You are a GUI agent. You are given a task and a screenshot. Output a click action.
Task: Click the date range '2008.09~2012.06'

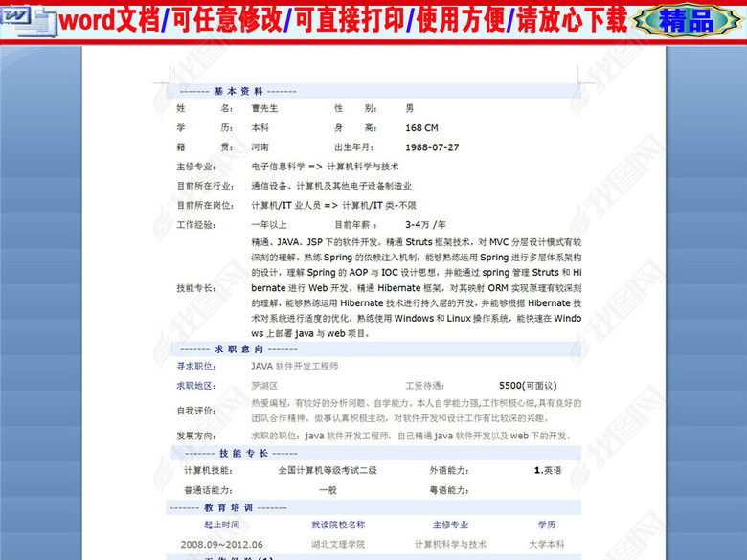point(221,545)
